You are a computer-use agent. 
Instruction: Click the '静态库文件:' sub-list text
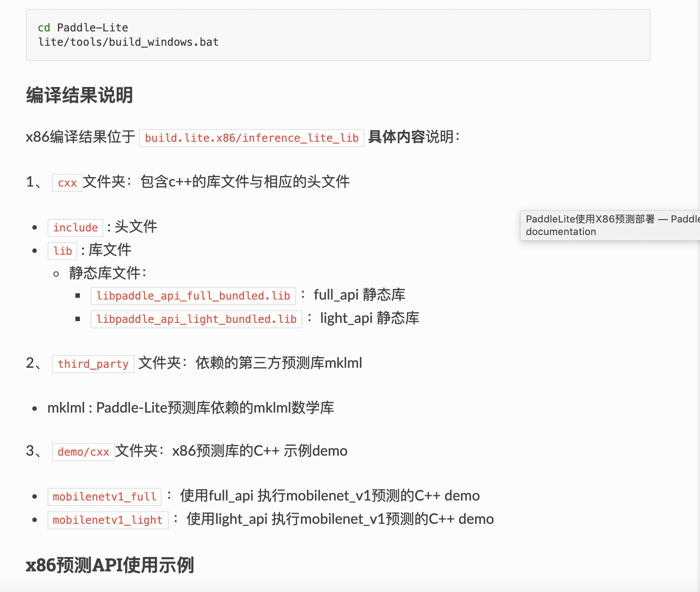click(x=108, y=273)
